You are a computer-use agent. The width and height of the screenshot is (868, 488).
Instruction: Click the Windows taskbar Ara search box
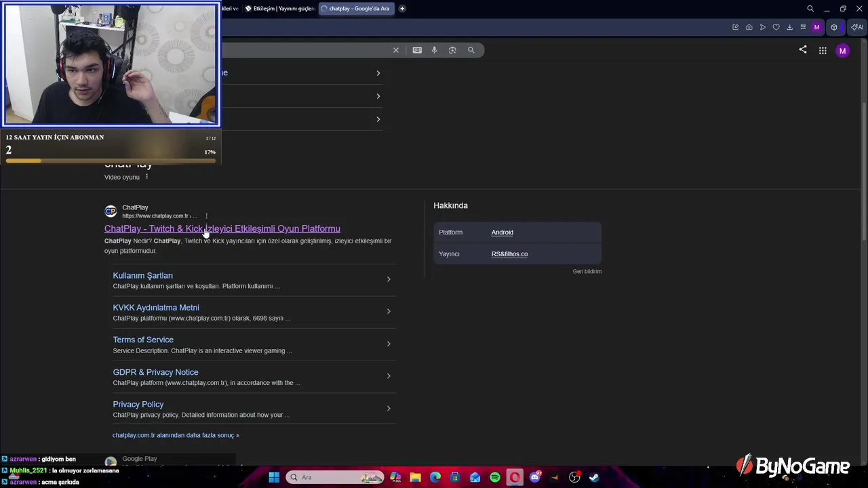pos(334,477)
